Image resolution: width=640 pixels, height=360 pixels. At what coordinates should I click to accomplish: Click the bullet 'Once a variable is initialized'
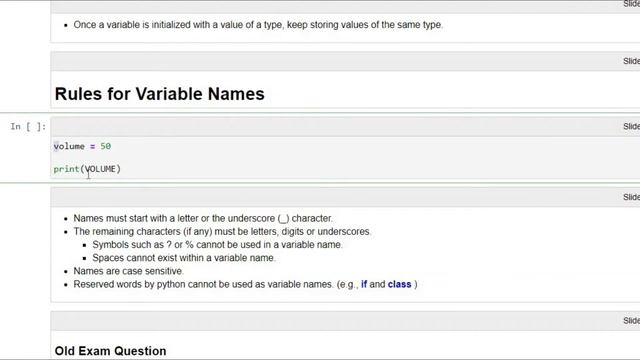258,25
